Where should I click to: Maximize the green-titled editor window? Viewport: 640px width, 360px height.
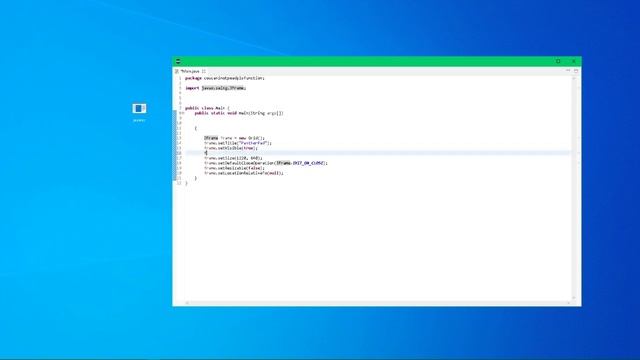click(x=558, y=61)
